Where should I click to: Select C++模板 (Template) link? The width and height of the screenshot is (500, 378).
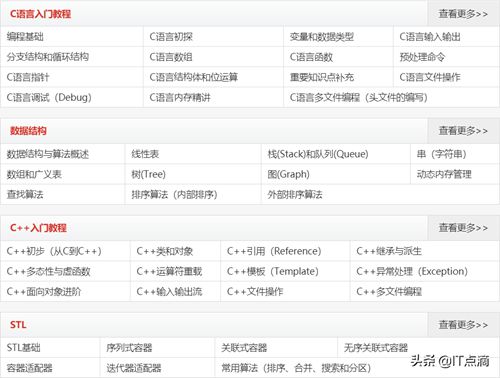click(x=273, y=271)
